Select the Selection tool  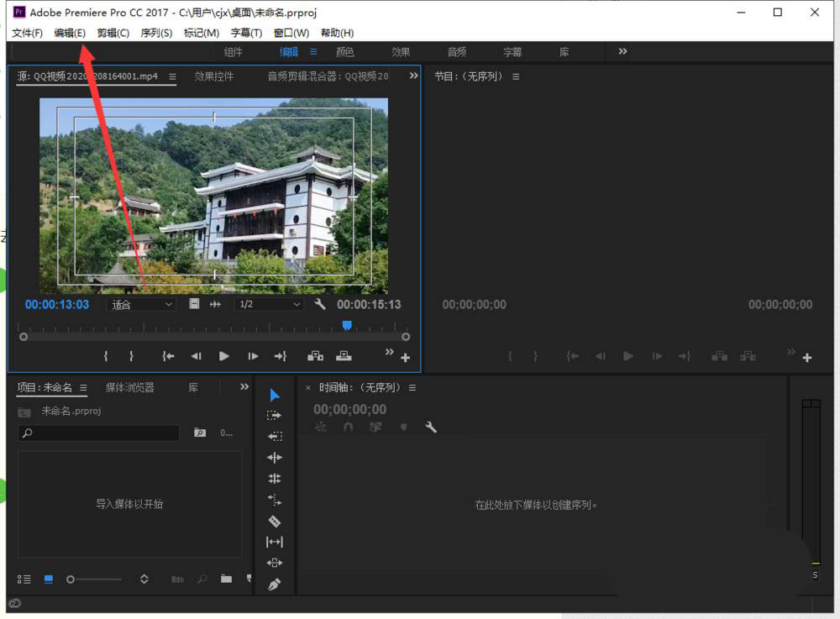point(274,394)
